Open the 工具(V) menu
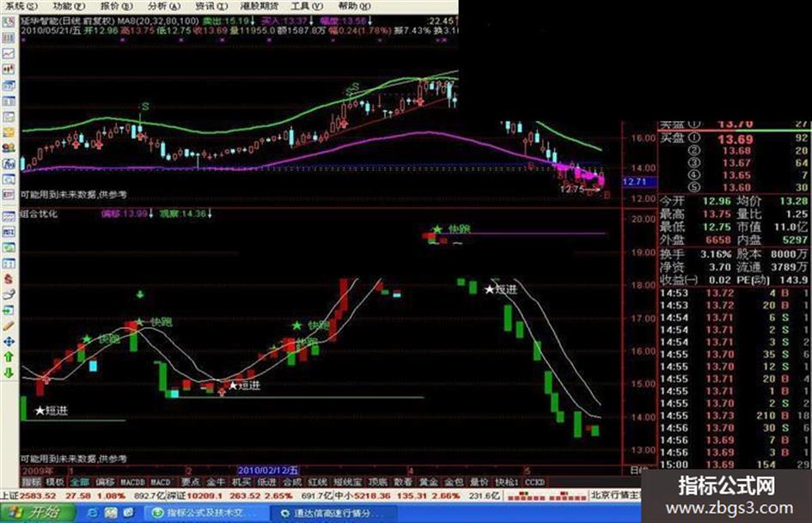This screenshot has height=523, width=812. pos(307,6)
